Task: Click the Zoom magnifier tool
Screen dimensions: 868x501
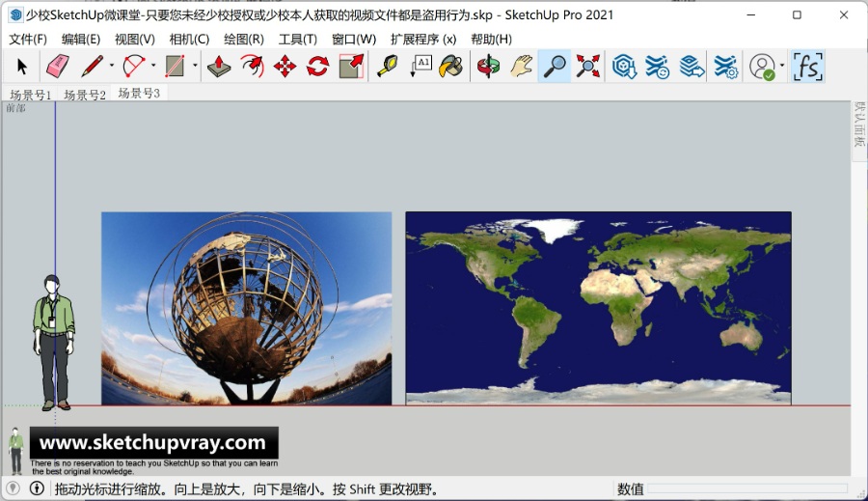Action: [555, 67]
